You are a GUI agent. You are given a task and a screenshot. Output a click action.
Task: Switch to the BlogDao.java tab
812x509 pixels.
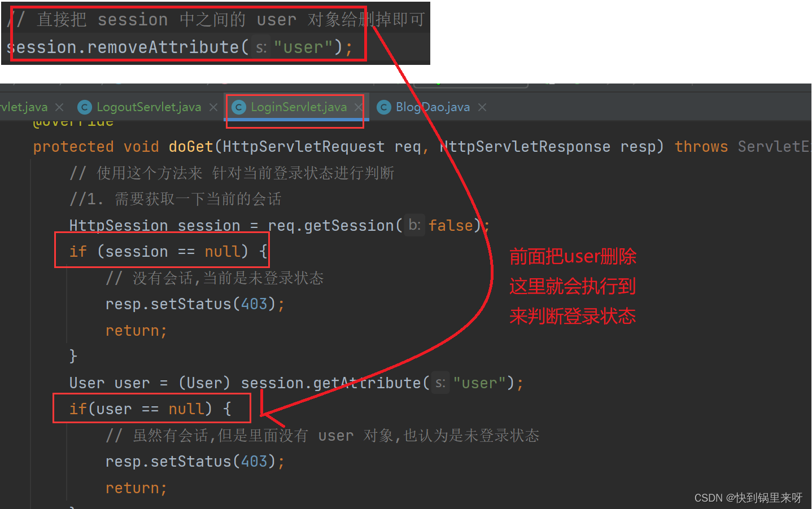click(x=433, y=107)
